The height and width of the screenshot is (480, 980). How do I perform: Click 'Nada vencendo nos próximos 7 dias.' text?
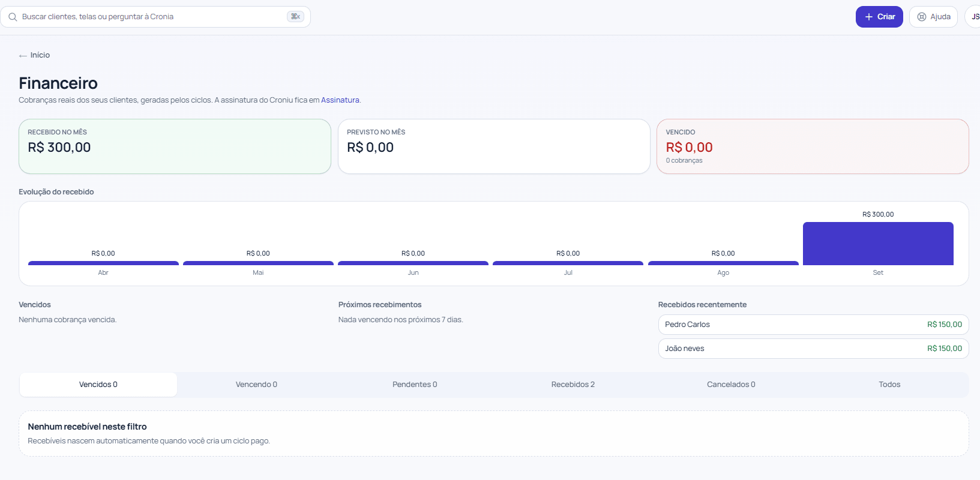[x=400, y=320]
